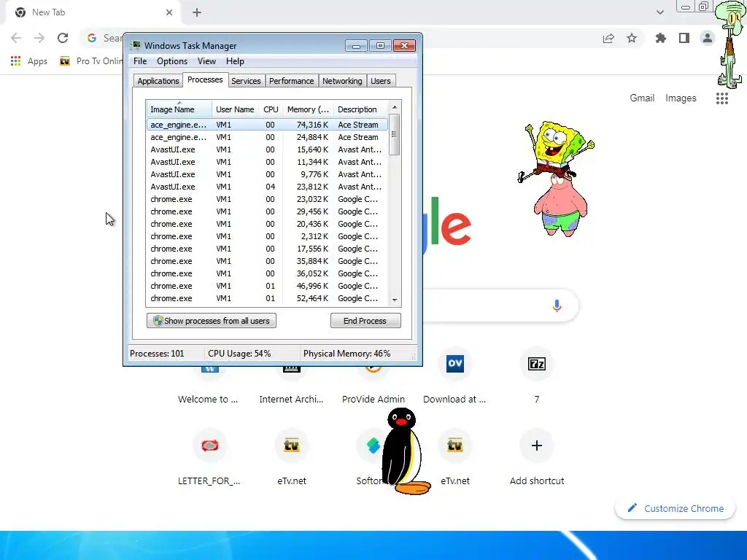The width and height of the screenshot is (747, 560).
Task: Open the first eTv.net shortcut next to LETTER_FOR_
Action: (292, 458)
